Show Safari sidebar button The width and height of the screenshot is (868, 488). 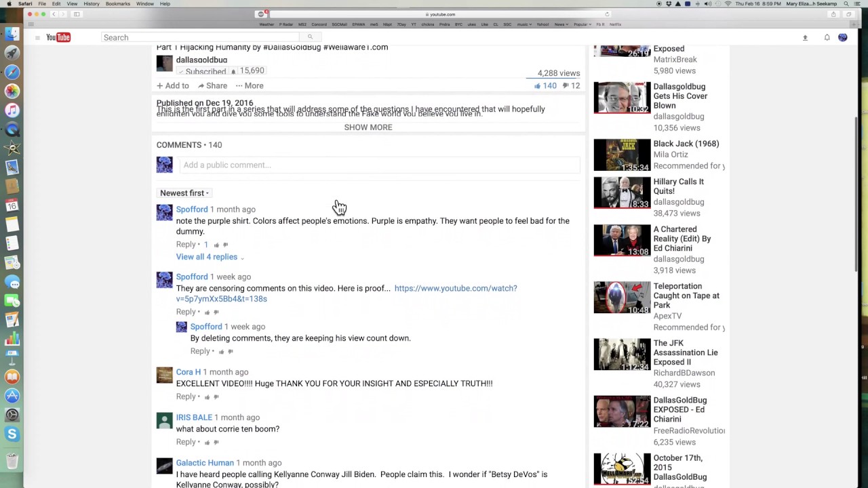click(x=77, y=14)
